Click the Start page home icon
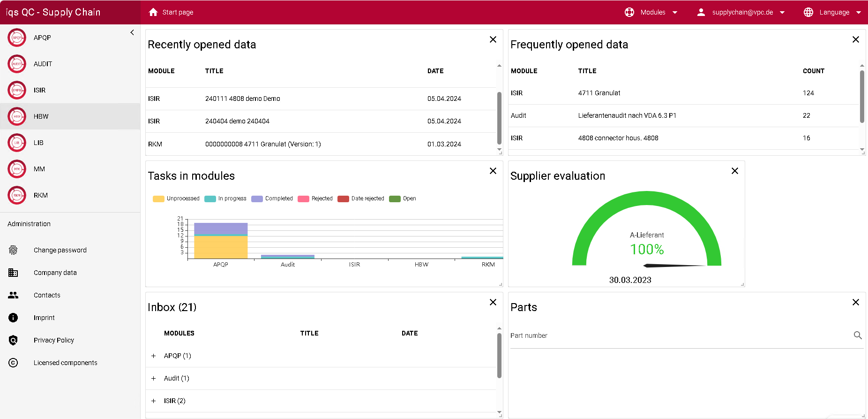The width and height of the screenshot is (868, 419). tap(153, 12)
